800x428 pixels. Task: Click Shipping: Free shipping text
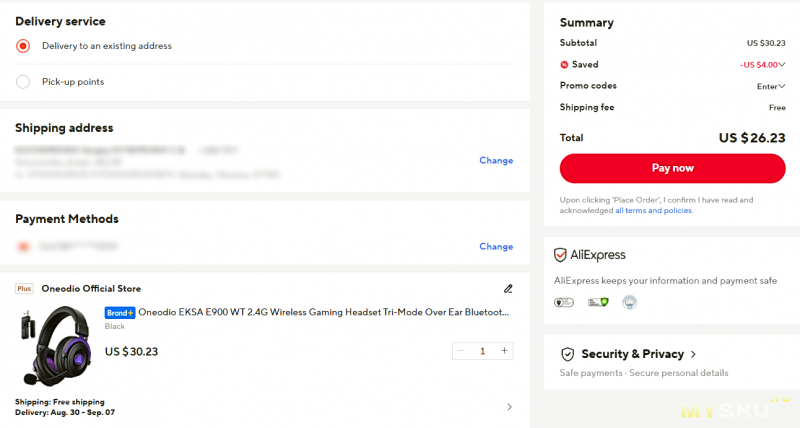point(60,402)
